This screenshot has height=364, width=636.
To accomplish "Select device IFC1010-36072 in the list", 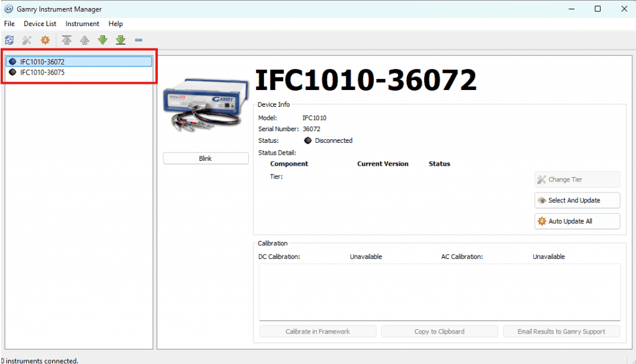I will (x=42, y=62).
